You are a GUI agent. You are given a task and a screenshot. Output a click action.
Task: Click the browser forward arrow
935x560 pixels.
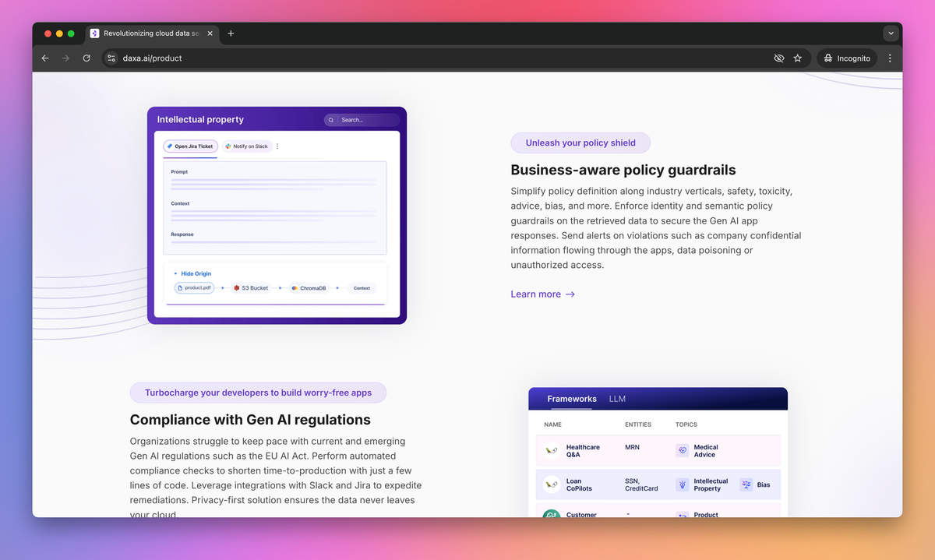65,58
